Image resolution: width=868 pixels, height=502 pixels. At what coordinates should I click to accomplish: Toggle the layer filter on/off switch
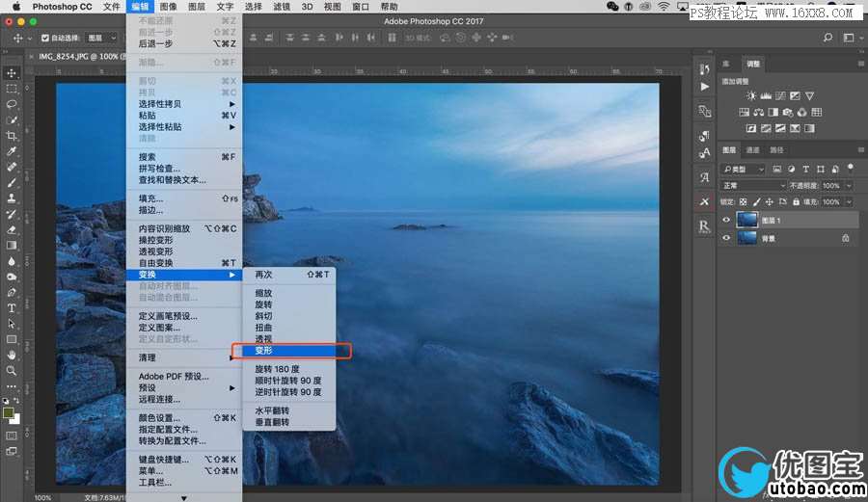(851, 168)
